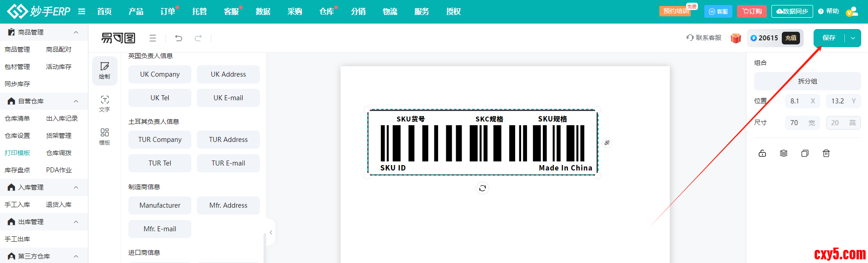Open 帮助 help
Viewport: 868px width, 263px height.
click(829, 11)
